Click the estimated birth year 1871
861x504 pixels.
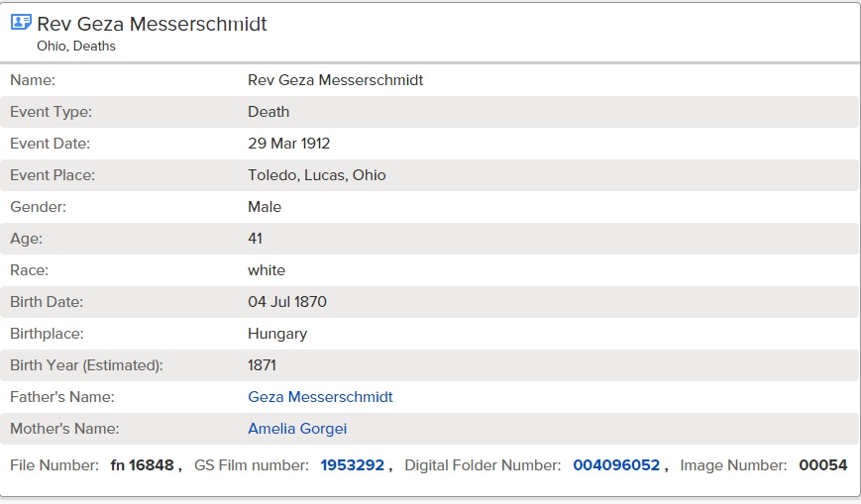tap(262, 365)
